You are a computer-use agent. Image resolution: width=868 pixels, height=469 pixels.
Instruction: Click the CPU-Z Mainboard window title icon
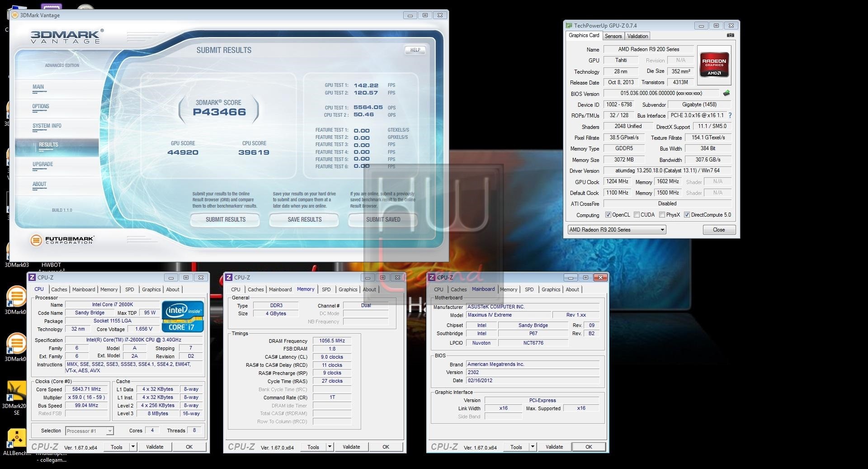[432, 277]
